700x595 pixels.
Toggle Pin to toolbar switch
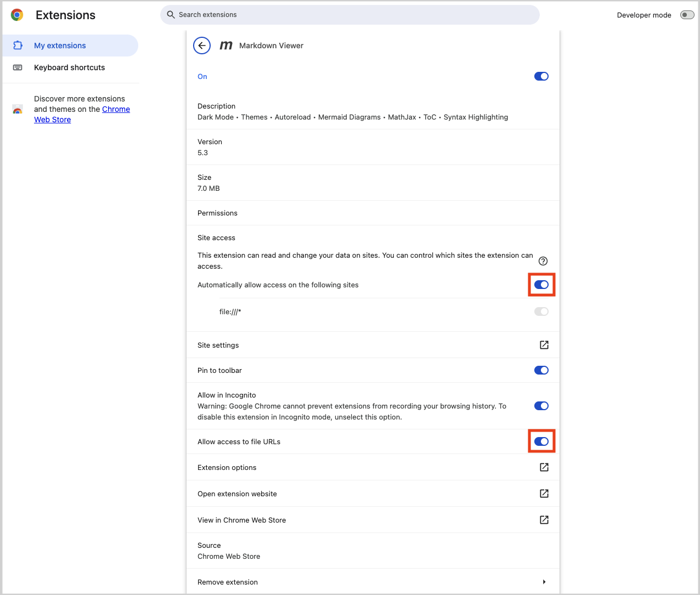(541, 370)
